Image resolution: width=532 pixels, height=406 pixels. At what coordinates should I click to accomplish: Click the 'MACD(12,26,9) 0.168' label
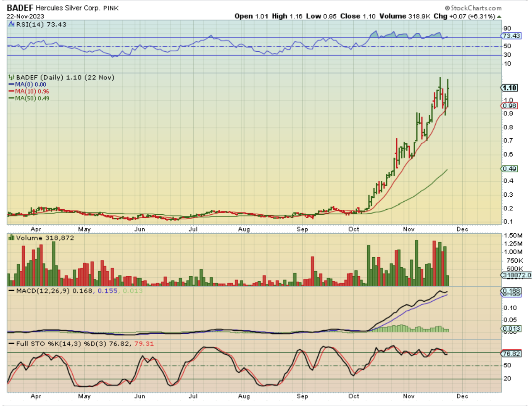(x=55, y=291)
